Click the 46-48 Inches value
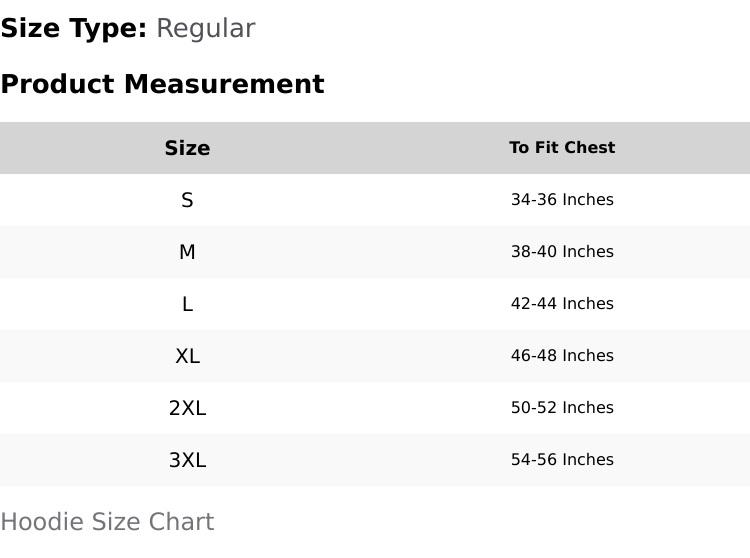750x558 pixels. pyautogui.click(x=562, y=356)
